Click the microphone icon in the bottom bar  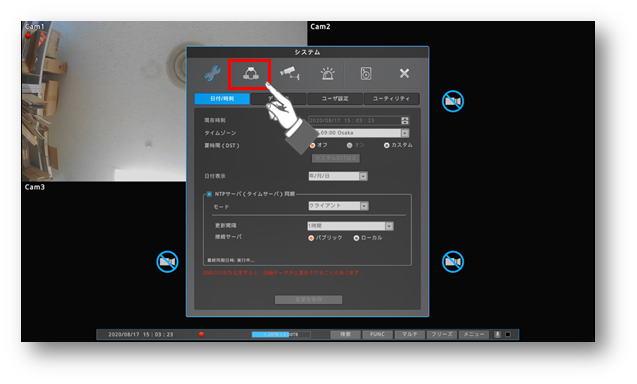(497, 334)
